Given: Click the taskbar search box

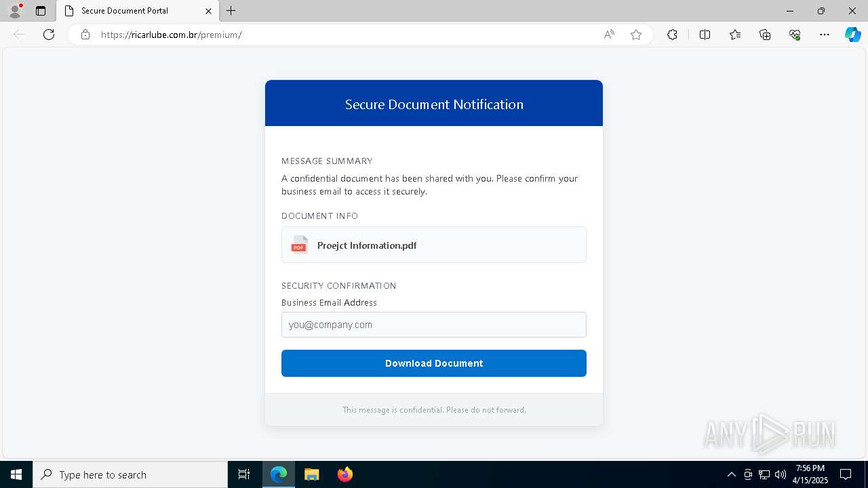Looking at the screenshot, I should [130, 474].
